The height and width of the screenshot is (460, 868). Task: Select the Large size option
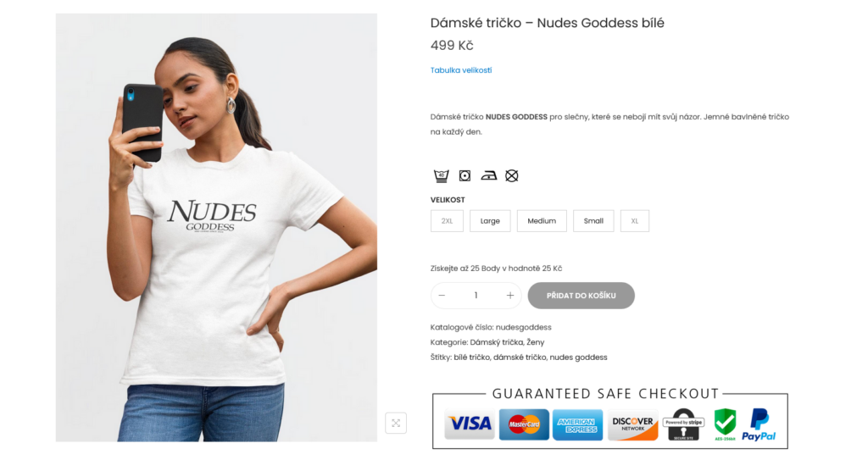tap(490, 221)
